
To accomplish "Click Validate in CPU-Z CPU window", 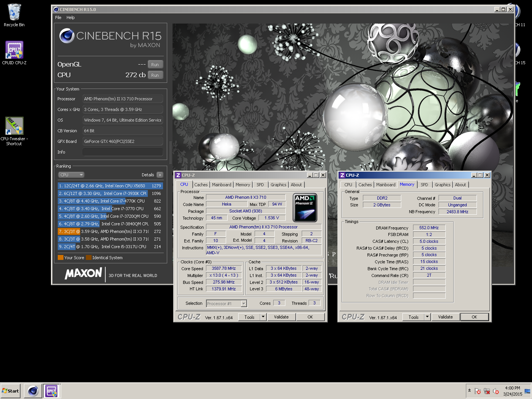I will [x=281, y=317].
